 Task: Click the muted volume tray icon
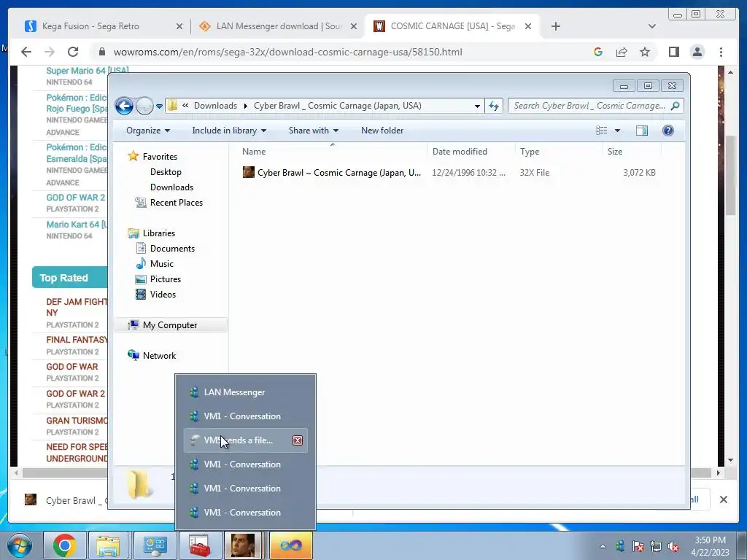point(673,547)
